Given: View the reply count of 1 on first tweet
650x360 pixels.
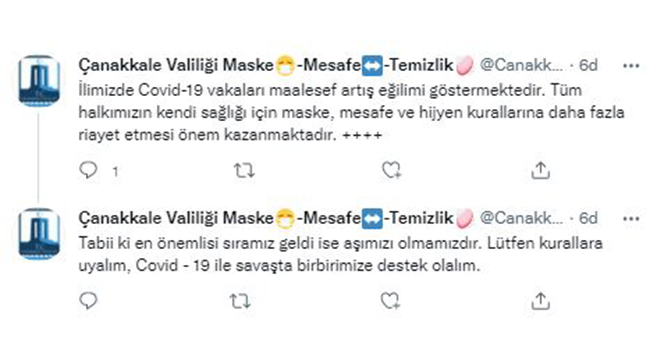Looking at the screenshot, I should 115,171.
